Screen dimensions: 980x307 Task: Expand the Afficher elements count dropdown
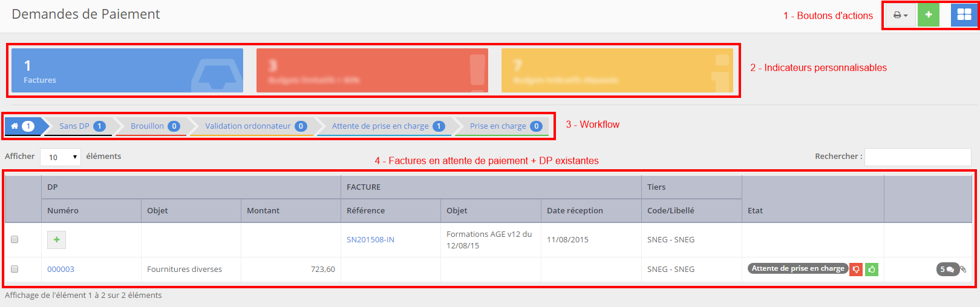[60, 157]
